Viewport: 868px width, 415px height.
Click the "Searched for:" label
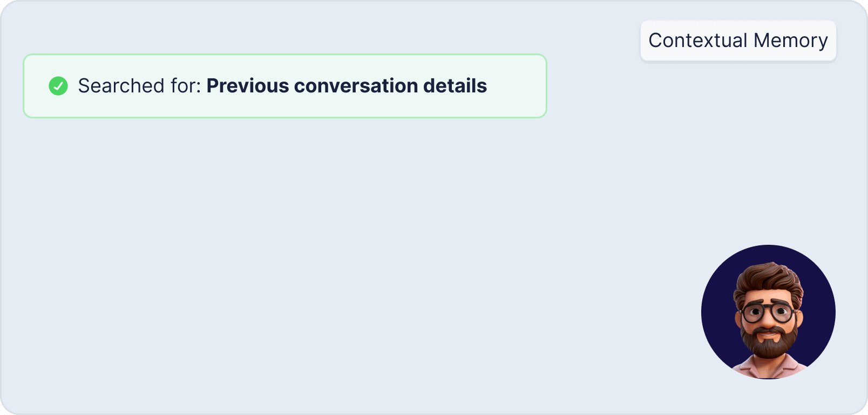[x=139, y=86]
